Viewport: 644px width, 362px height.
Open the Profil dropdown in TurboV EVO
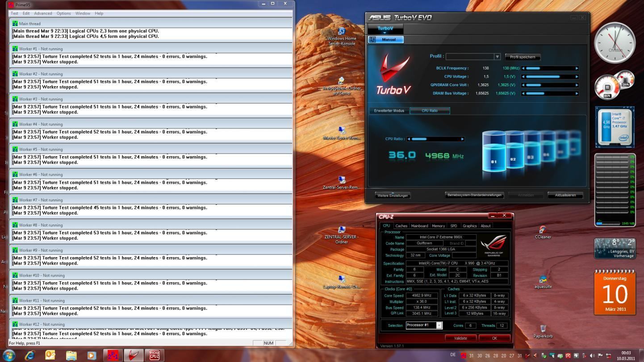497,57
